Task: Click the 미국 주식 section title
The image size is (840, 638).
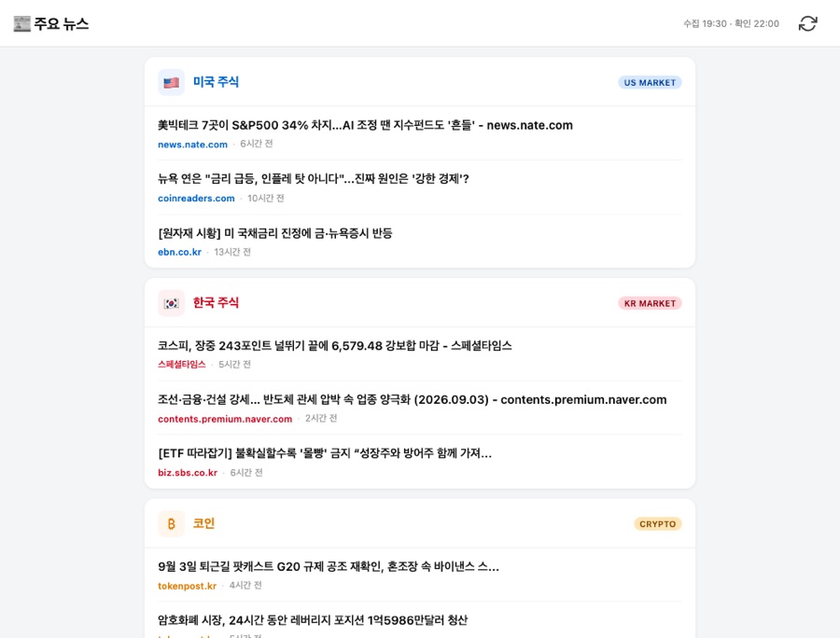Action: [216, 82]
